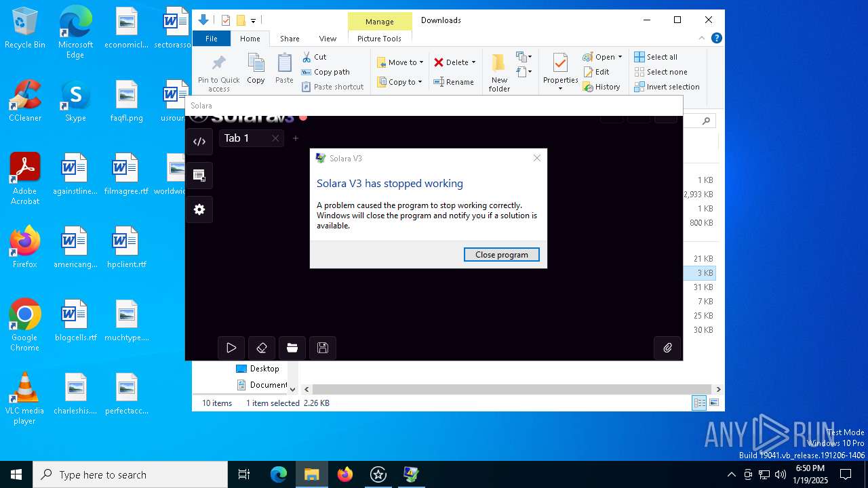Screen dimensions: 868x488
Task: Open VLC media player shortcut
Action: point(25,399)
